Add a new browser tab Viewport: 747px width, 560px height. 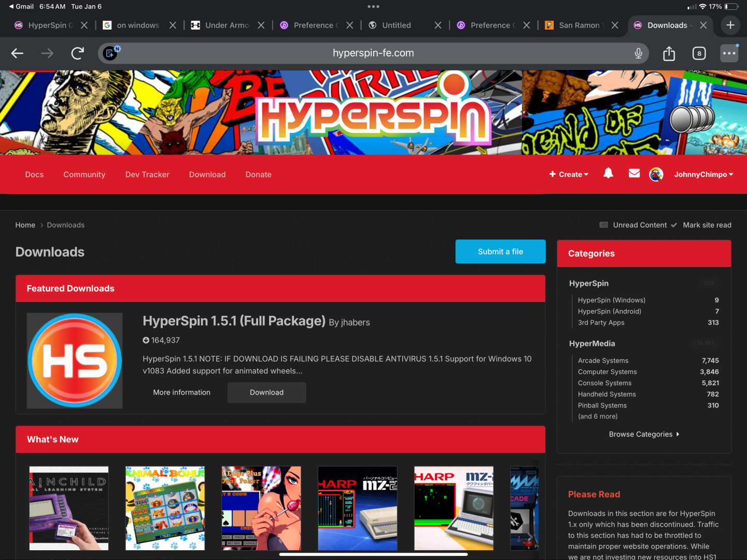pyautogui.click(x=730, y=25)
